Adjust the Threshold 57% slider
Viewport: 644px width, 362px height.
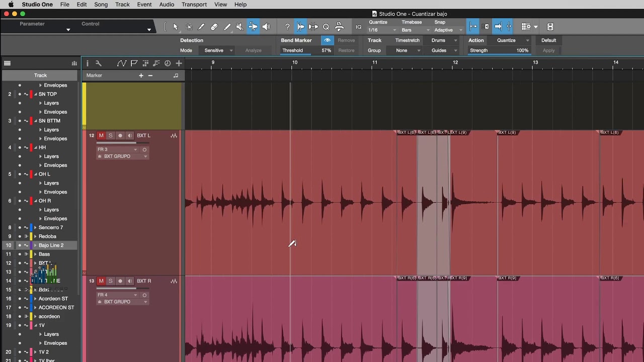coord(307,51)
